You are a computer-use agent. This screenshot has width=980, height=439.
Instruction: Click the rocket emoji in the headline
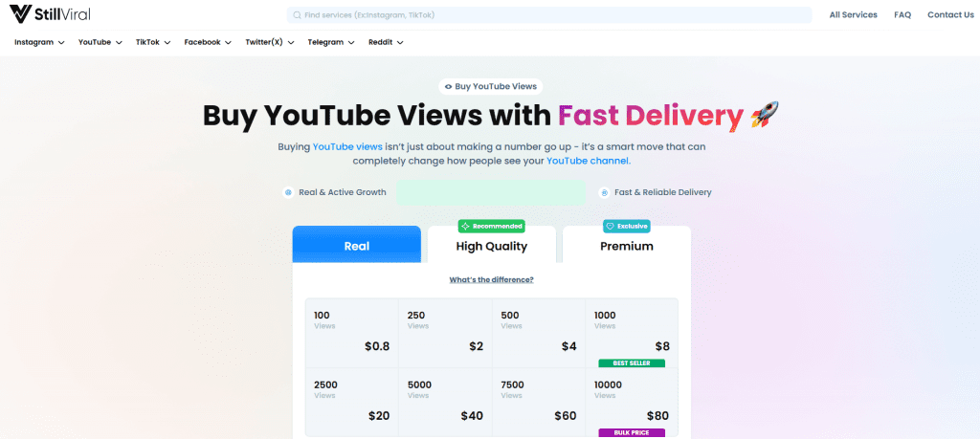[765, 116]
